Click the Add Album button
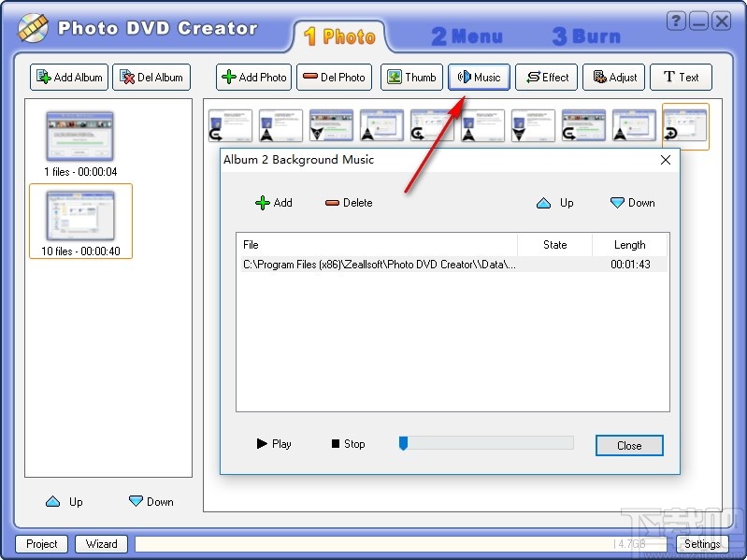Screen dimensions: 747x560 [69, 78]
